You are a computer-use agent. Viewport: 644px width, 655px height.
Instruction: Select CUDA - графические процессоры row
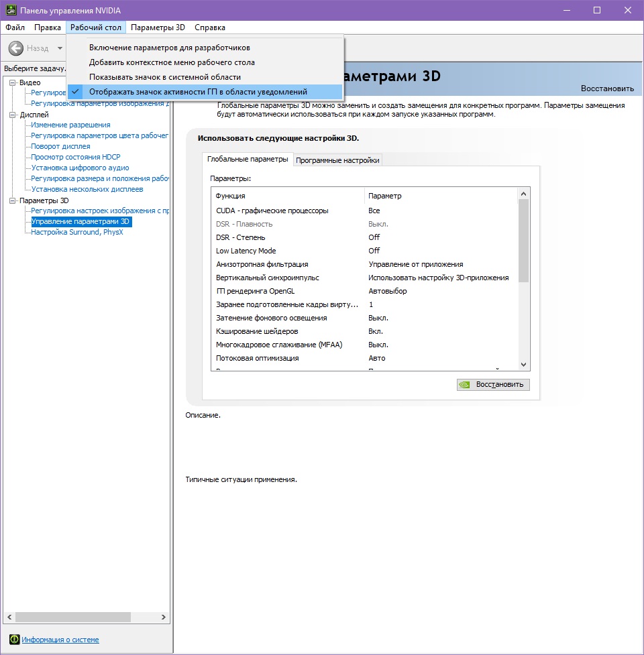click(364, 211)
